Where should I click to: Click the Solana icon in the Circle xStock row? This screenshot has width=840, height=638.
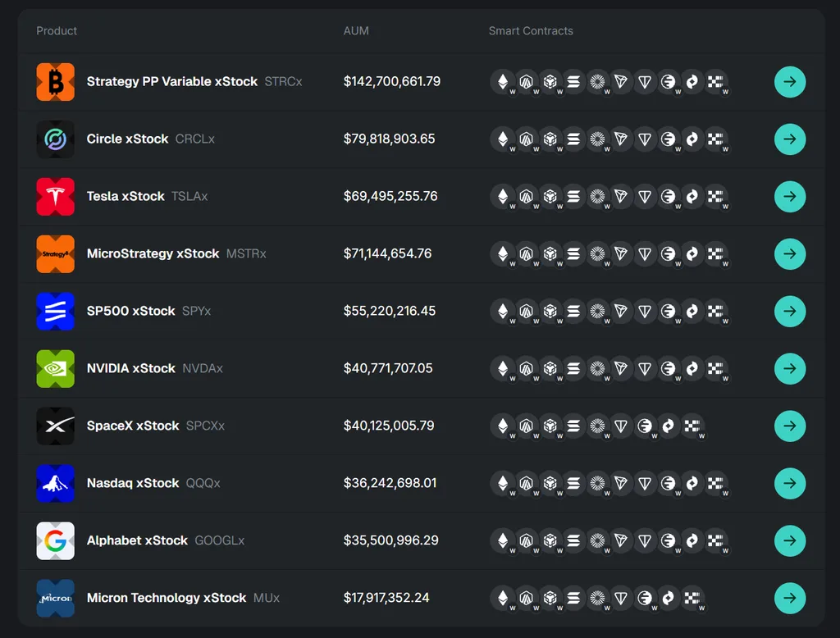pyautogui.click(x=573, y=139)
